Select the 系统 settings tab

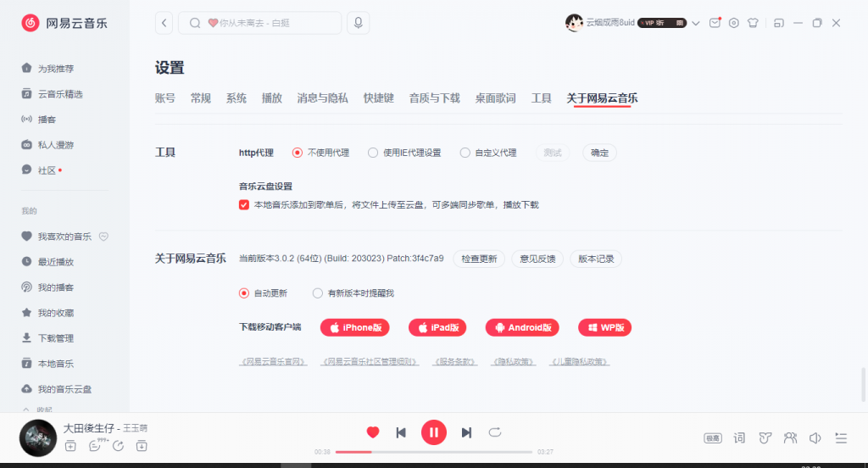click(236, 98)
